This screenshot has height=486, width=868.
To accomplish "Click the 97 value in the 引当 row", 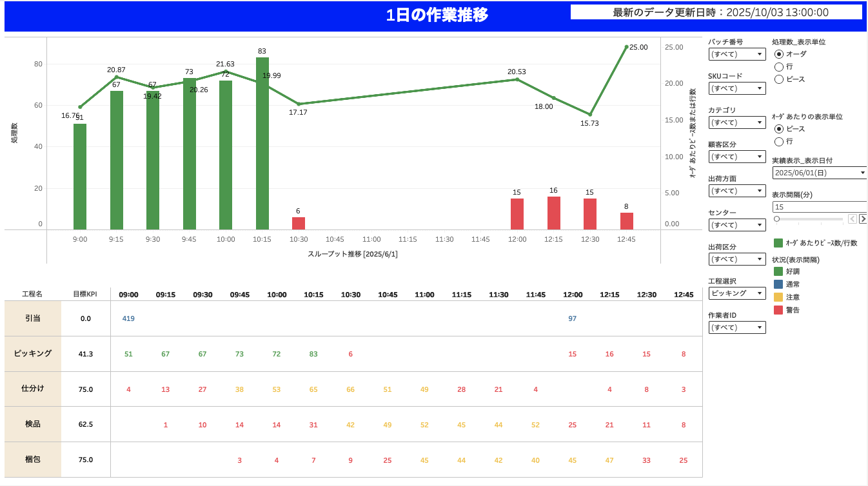I will tap(573, 318).
